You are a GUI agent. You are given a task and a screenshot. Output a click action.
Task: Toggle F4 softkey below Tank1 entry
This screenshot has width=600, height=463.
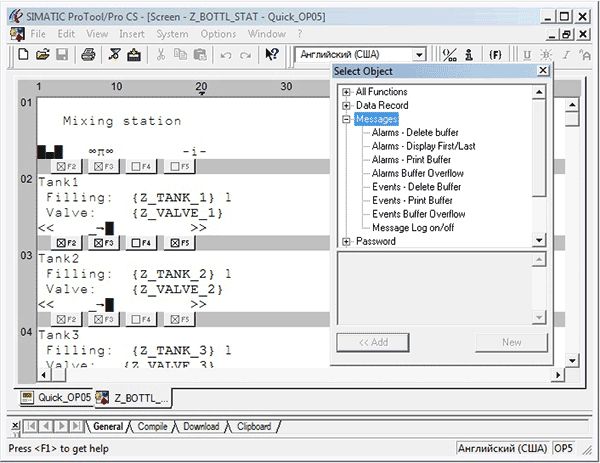pyautogui.click(x=141, y=243)
